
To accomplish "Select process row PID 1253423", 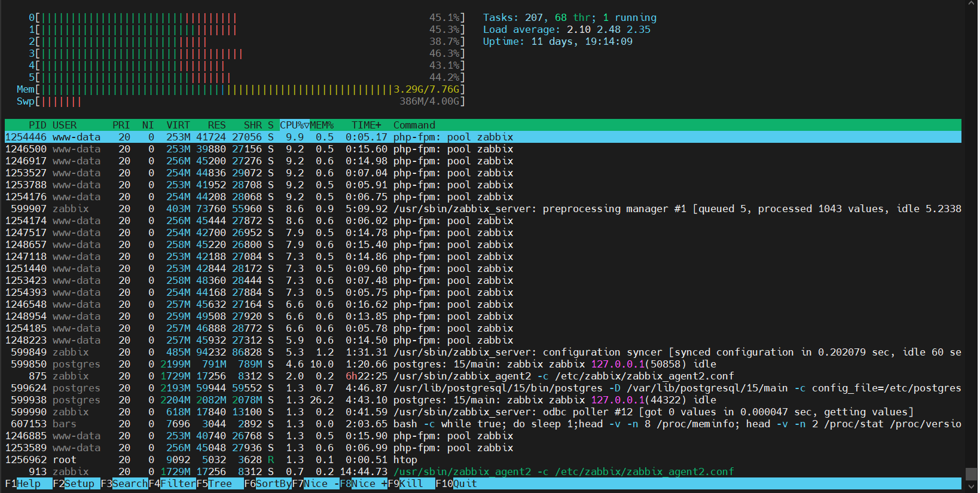I will (x=483, y=280).
